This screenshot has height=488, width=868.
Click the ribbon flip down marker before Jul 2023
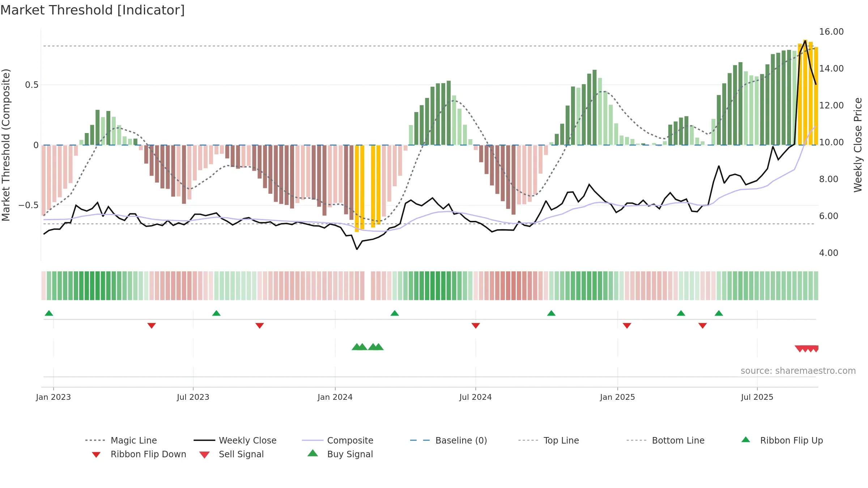point(152,326)
